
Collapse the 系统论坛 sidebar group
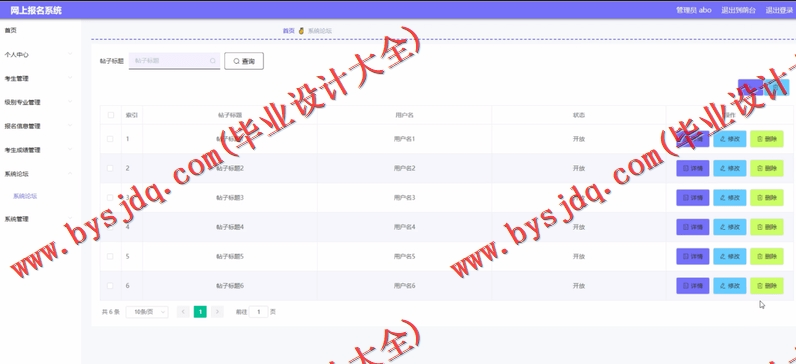point(41,174)
